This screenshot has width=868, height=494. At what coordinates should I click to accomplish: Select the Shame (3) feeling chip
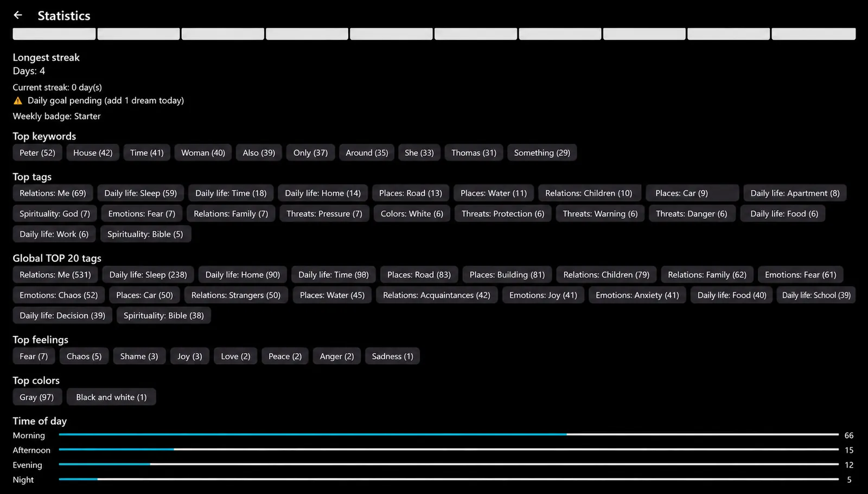click(x=139, y=357)
